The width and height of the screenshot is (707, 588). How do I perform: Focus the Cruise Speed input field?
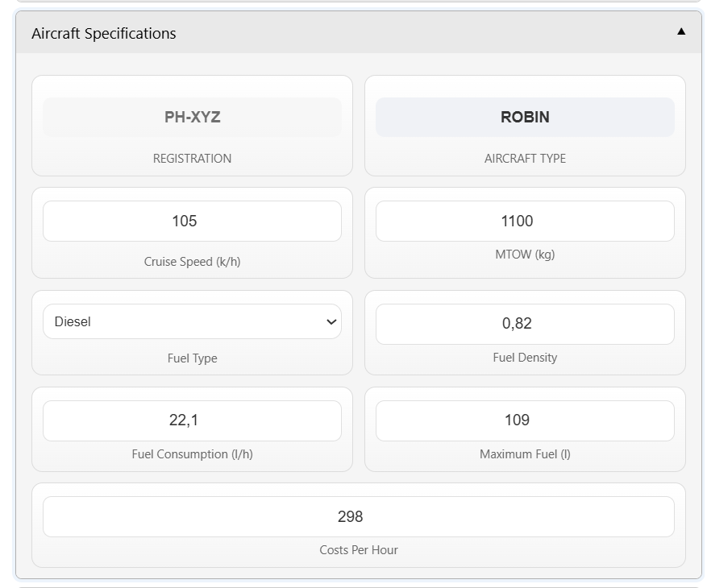[x=192, y=221]
